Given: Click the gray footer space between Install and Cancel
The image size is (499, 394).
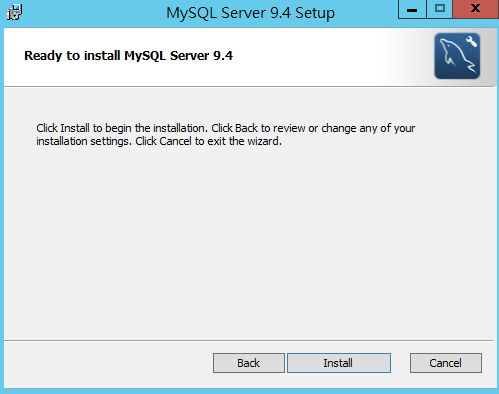Looking at the screenshot, I should point(400,363).
